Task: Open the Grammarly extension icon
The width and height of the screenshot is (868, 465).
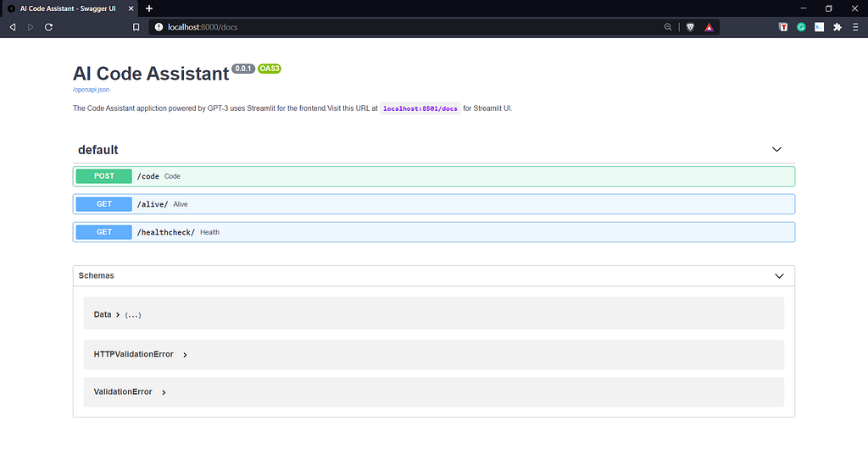Action: tap(801, 27)
